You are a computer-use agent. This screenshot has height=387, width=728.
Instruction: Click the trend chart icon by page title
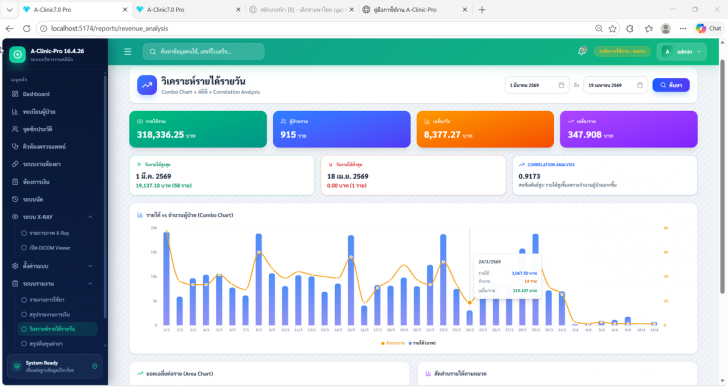pos(147,85)
